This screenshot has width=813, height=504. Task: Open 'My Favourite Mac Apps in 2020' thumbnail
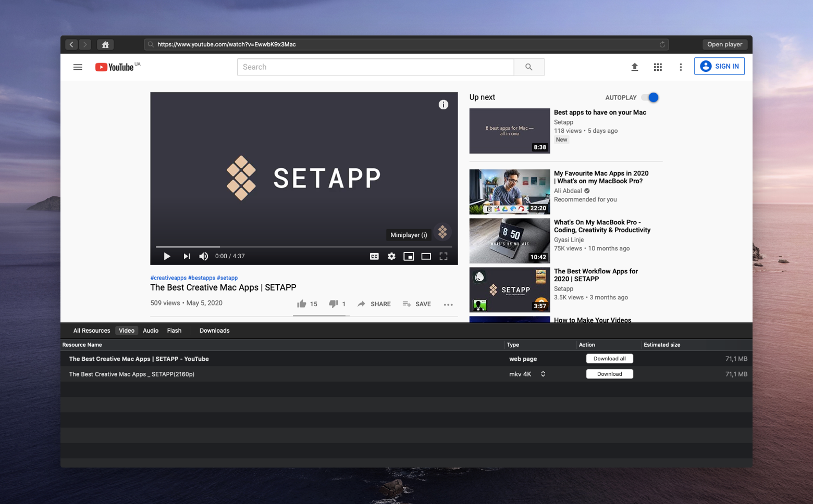(510, 192)
